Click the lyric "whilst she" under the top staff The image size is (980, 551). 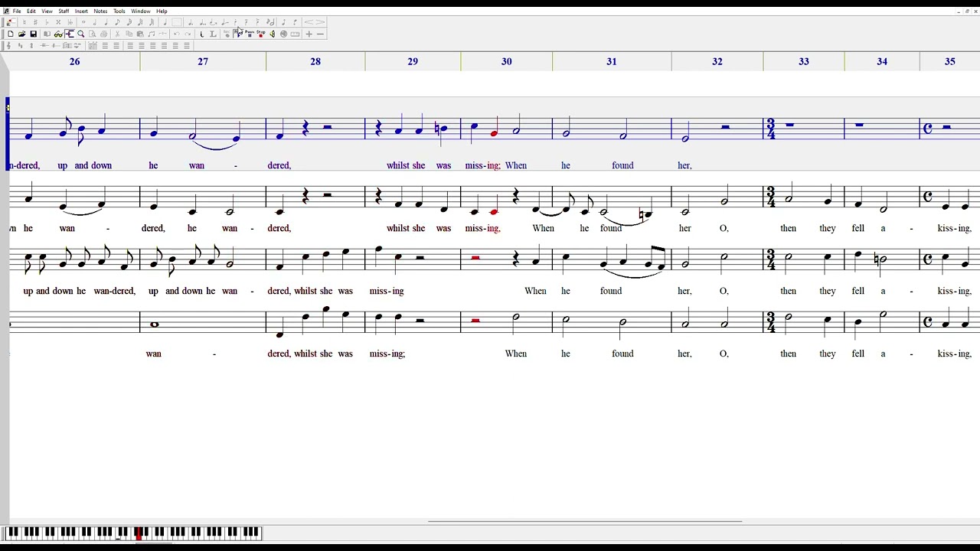[406, 165]
